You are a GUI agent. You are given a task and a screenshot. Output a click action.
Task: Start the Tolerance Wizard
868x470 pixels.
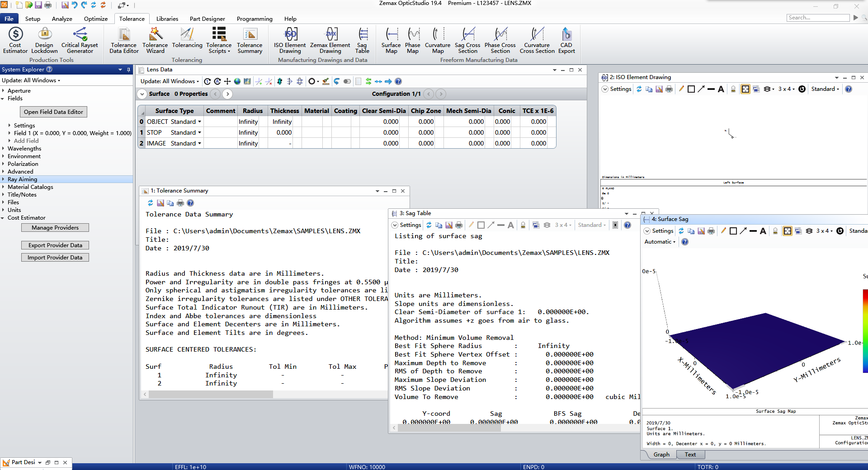155,40
